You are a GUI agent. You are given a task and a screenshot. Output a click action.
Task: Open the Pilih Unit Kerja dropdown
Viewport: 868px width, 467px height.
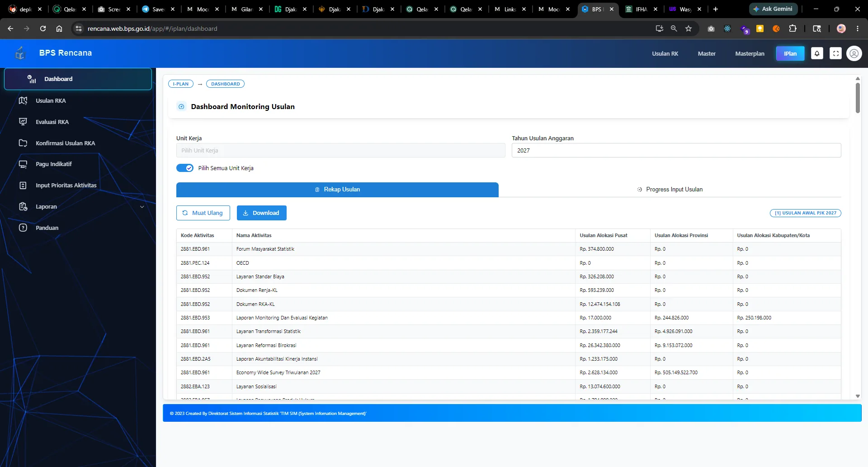pyautogui.click(x=340, y=150)
